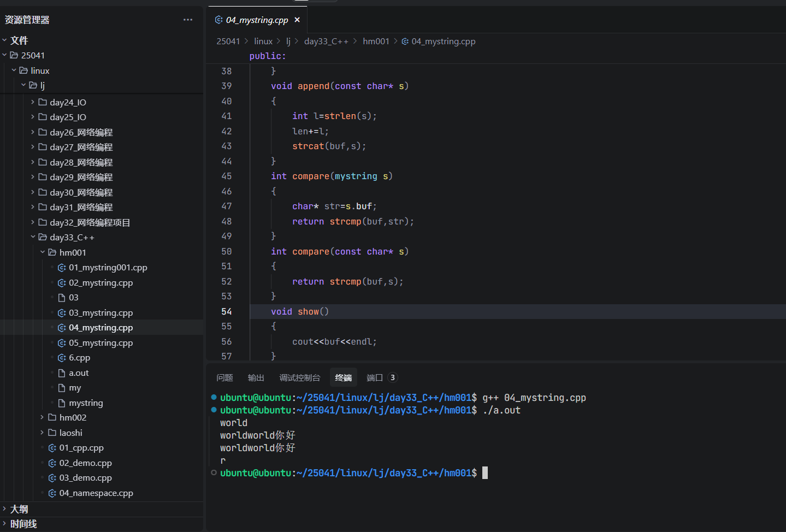Click line number 54 in the gutter
Image resolution: width=786 pixels, height=532 pixels.
227,311
